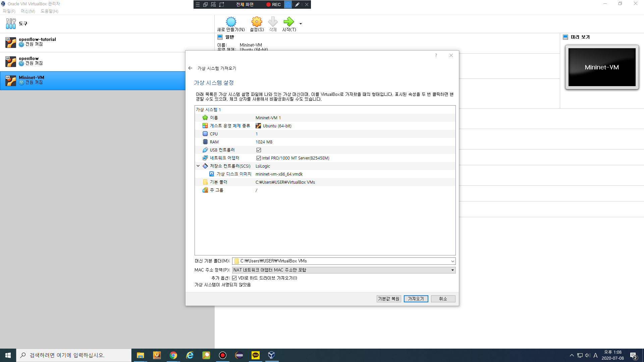Screen dimensions: 644x362
Task: Click the USB 컨트롤러 row icon
Action: pyautogui.click(x=205, y=150)
